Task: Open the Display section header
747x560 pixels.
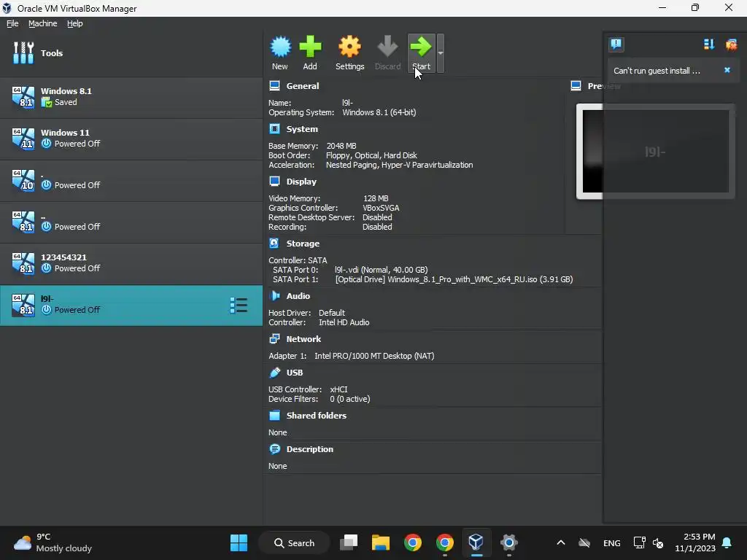Action: point(301,182)
